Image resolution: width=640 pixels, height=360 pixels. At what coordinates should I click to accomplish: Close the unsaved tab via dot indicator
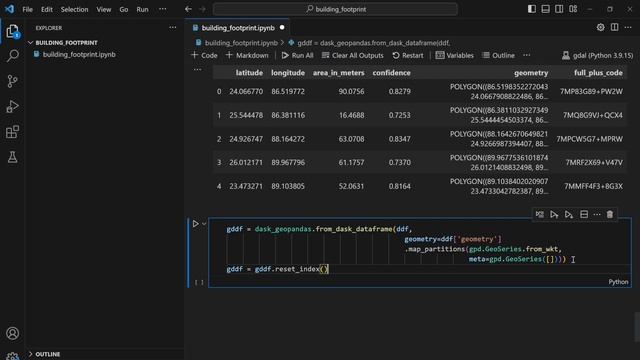pyautogui.click(x=282, y=28)
